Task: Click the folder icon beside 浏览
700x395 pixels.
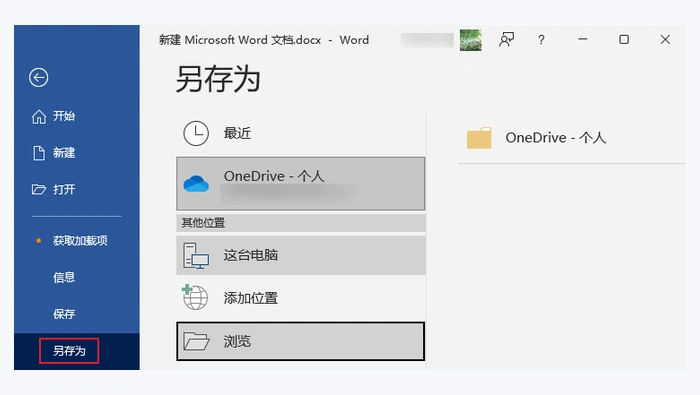Action: tap(196, 341)
